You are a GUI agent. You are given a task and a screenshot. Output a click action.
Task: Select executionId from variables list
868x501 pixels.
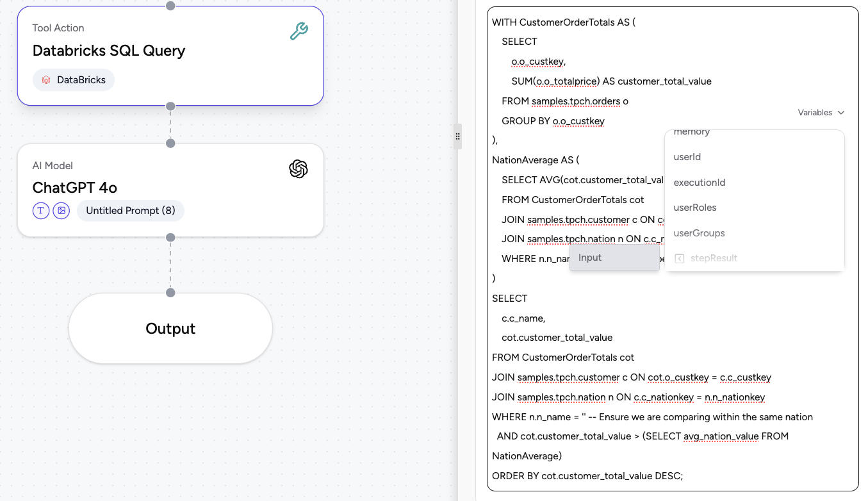click(x=755, y=183)
